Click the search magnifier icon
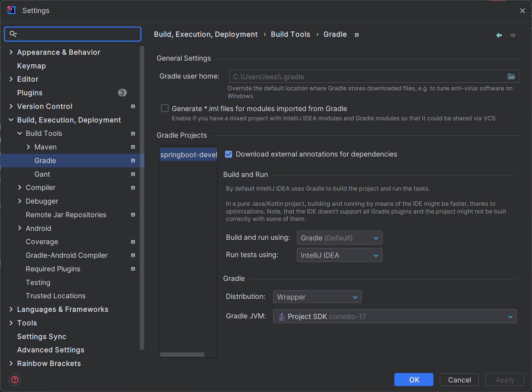The image size is (532, 392). pyautogui.click(x=13, y=34)
